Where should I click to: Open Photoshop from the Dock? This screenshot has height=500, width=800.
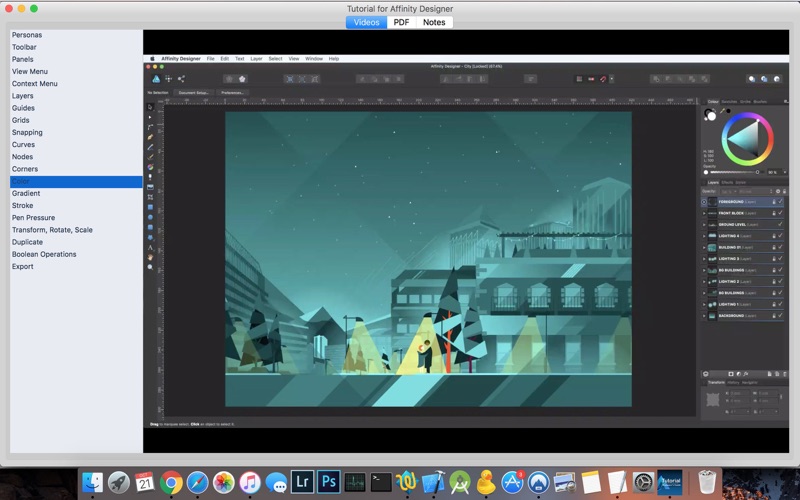tap(329, 481)
